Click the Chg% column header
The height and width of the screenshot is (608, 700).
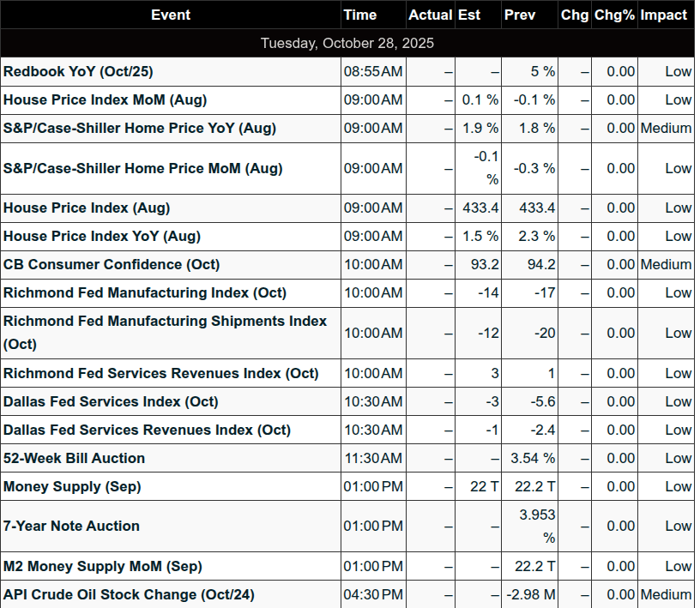pos(614,15)
